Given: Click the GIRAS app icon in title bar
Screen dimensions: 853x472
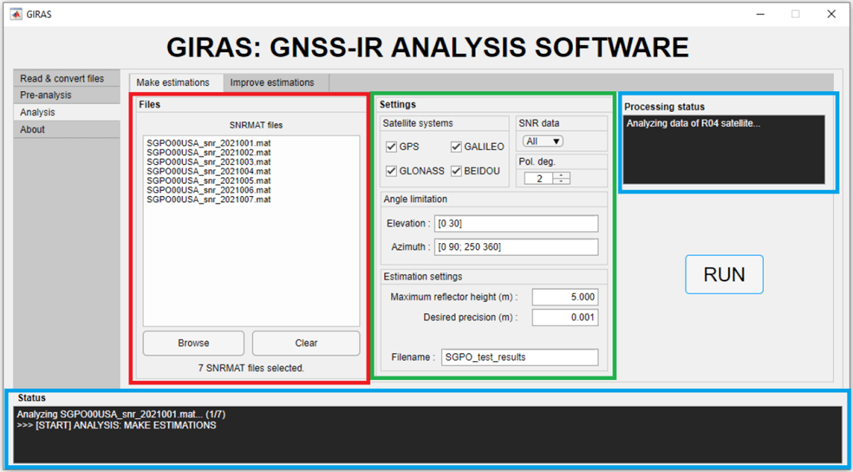Looking at the screenshot, I should tap(16, 14).
